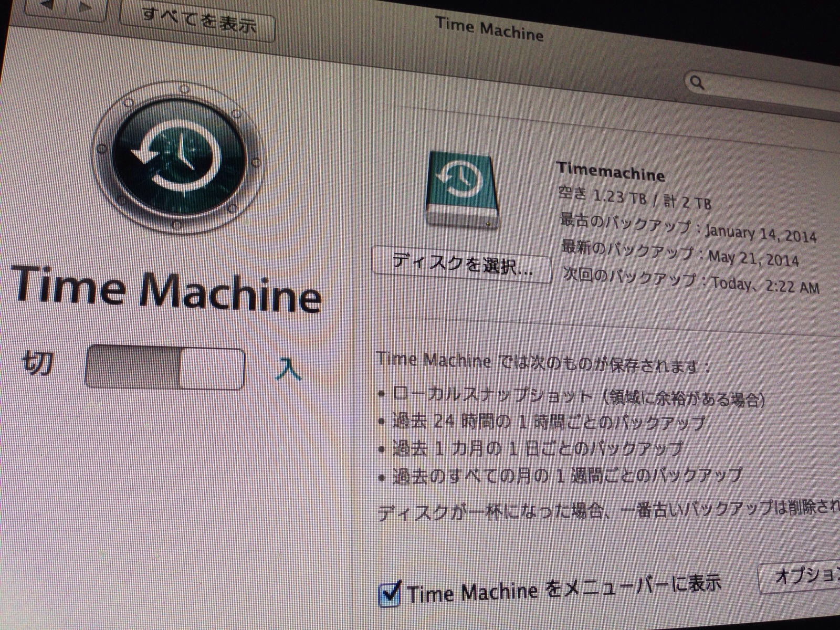Click the large Time Machine heading text
This screenshot has height=630, width=840.
165,289
